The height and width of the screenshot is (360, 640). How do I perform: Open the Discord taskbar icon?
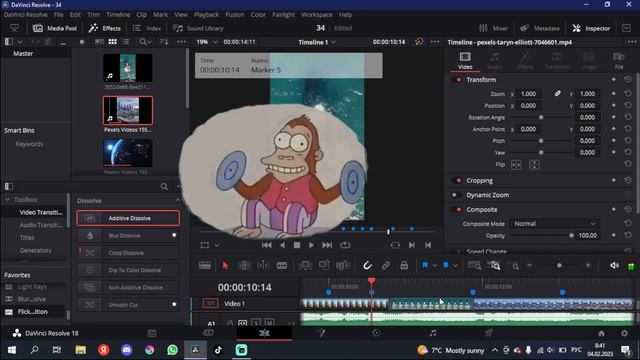[x=127, y=350]
